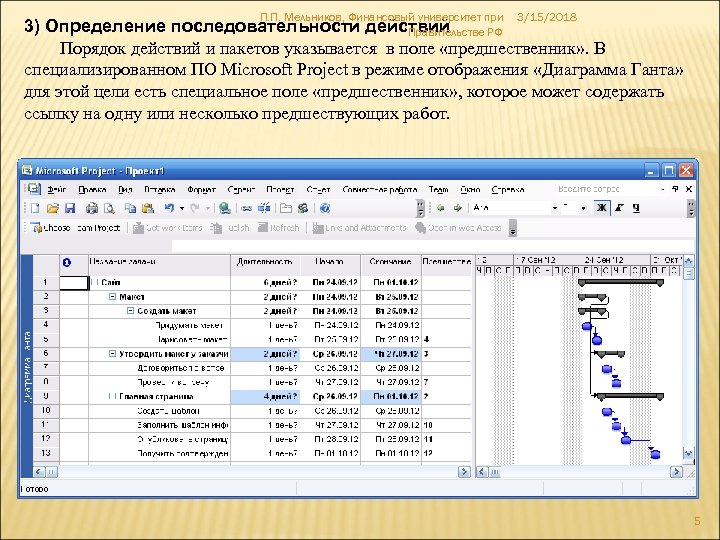Toggle Underline formatting button Ч
The height and width of the screenshot is (540, 720).
[x=636, y=208]
